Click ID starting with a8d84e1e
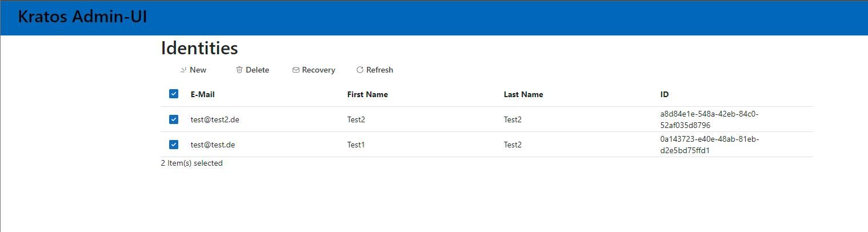The image size is (868, 232). tap(709, 119)
